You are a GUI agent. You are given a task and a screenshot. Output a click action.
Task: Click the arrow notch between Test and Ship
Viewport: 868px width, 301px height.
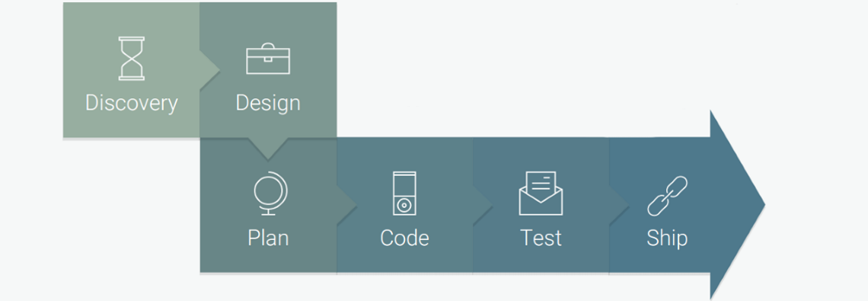[x=618, y=205]
